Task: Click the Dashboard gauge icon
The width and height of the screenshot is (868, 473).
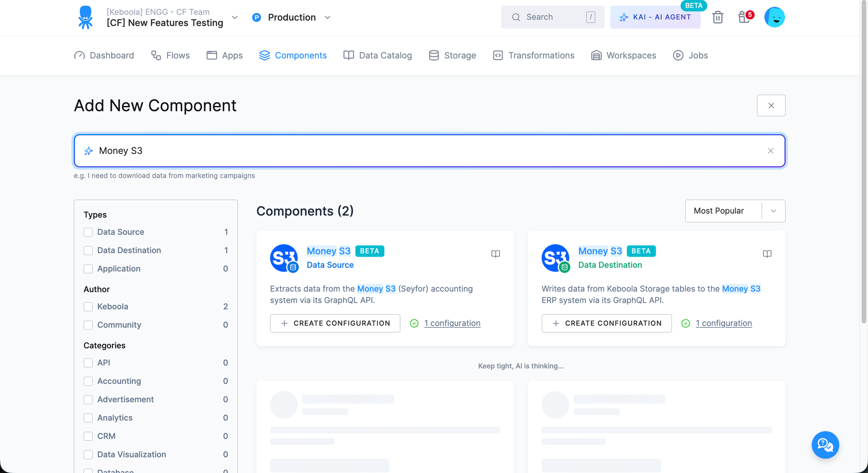Action: pyautogui.click(x=79, y=55)
